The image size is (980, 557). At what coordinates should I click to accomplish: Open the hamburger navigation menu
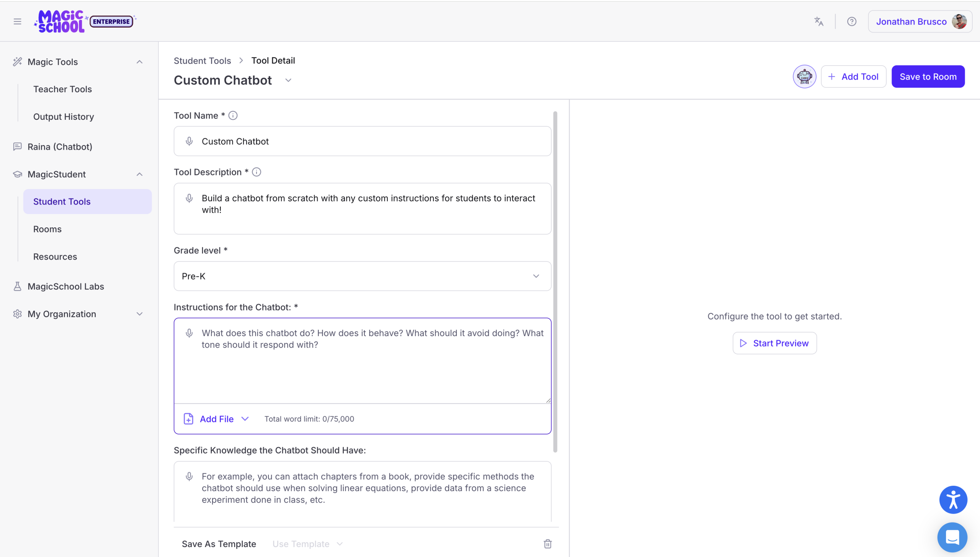pyautogui.click(x=17, y=21)
